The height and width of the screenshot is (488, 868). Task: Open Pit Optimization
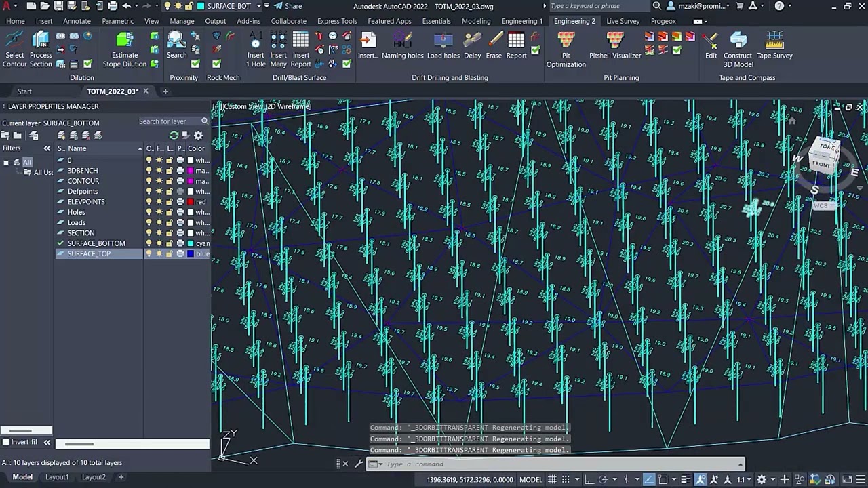(x=566, y=49)
